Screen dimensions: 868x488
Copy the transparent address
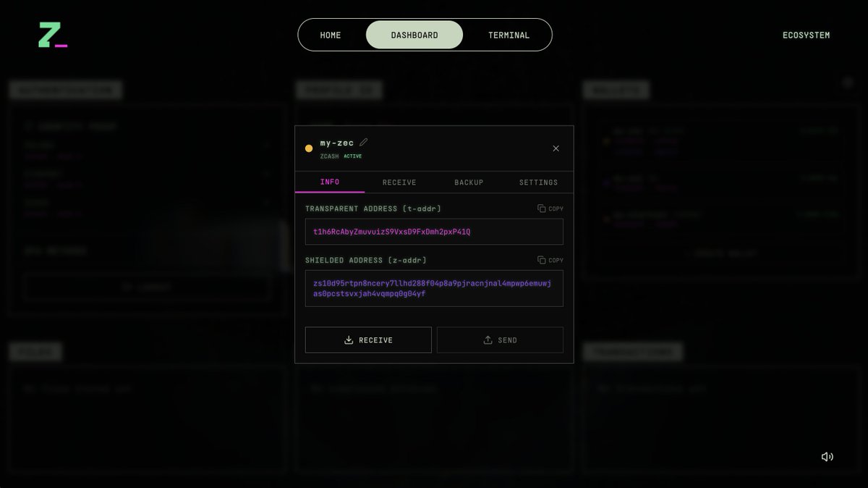coord(550,209)
